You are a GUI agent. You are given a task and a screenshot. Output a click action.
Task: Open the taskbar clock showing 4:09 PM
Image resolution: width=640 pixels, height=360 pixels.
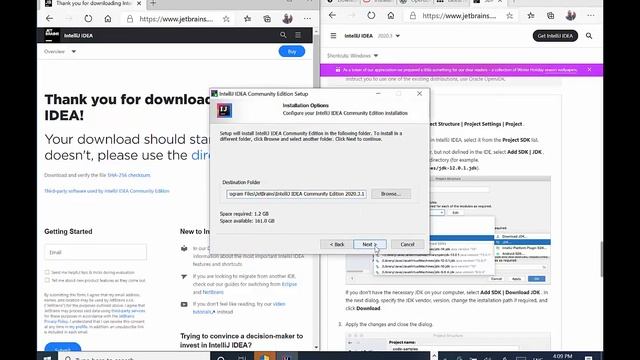pos(562,356)
